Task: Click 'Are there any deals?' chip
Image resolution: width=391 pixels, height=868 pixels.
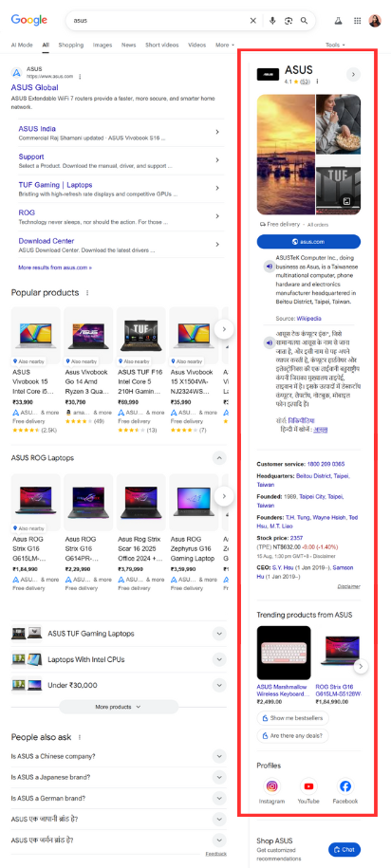Action: coord(292,736)
